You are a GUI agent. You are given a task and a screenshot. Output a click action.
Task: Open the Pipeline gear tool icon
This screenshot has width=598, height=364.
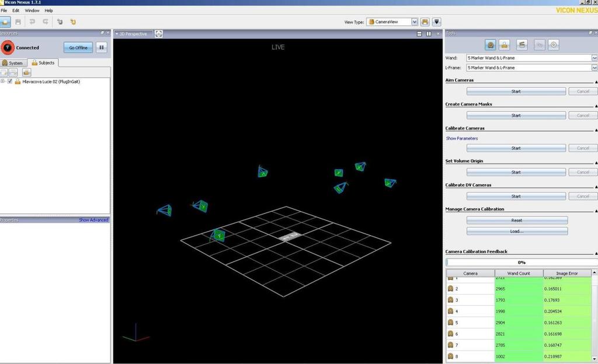[x=554, y=45]
